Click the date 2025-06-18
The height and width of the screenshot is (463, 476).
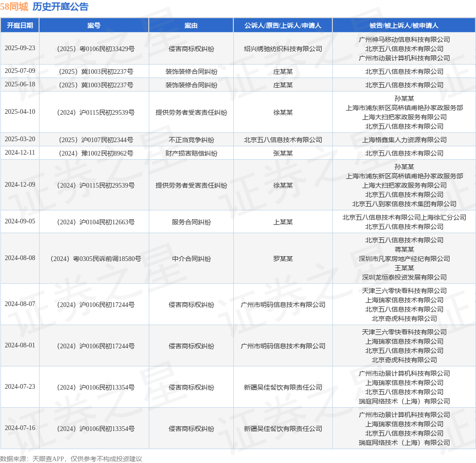[20, 85]
